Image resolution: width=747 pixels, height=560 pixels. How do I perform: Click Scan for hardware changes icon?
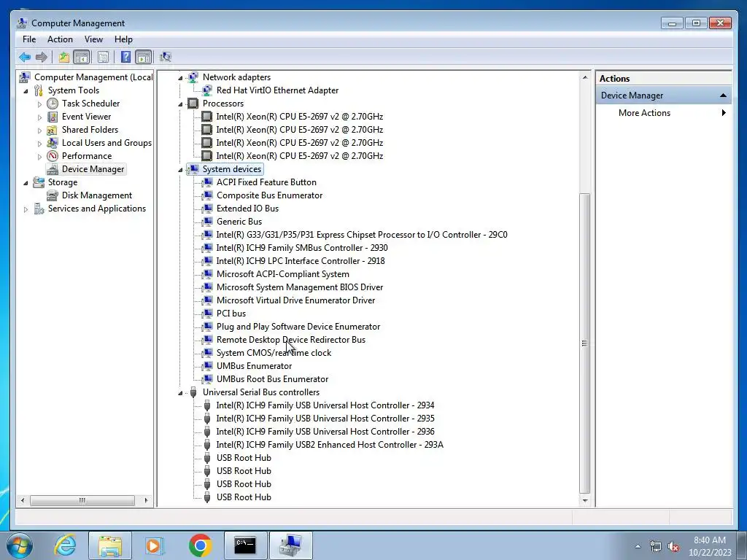coord(166,57)
